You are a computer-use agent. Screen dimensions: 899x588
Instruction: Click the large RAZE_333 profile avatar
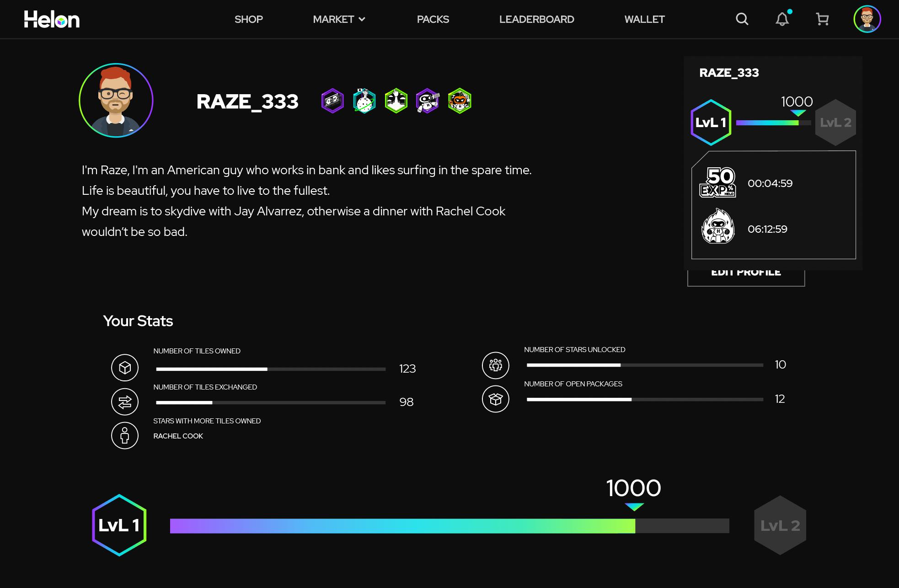[x=116, y=101]
